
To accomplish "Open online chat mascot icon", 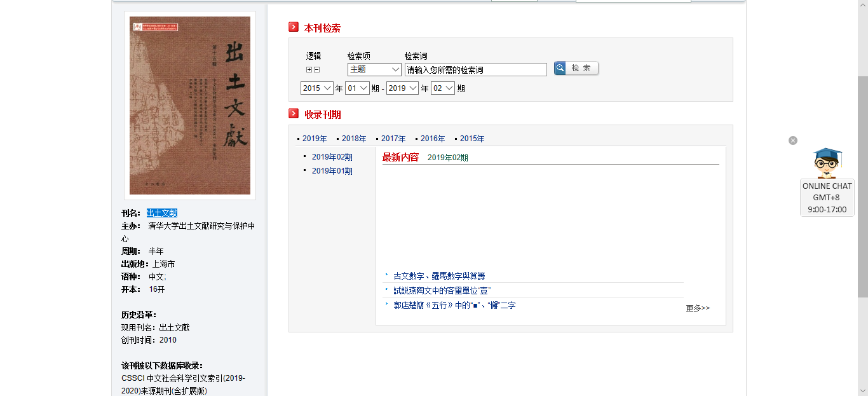I will [827, 163].
